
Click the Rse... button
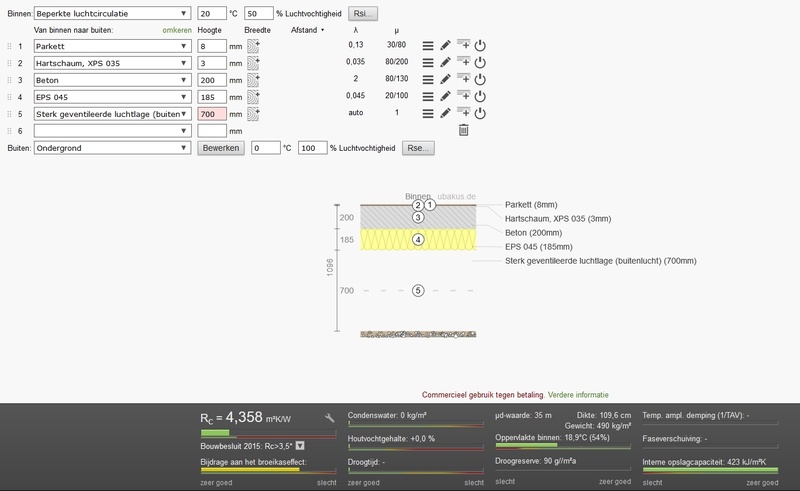418,148
